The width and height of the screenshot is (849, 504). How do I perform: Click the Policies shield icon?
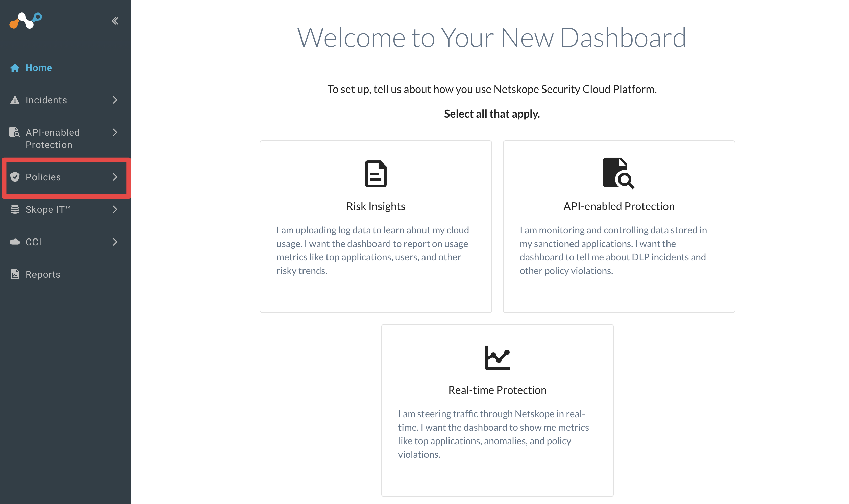(15, 177)
